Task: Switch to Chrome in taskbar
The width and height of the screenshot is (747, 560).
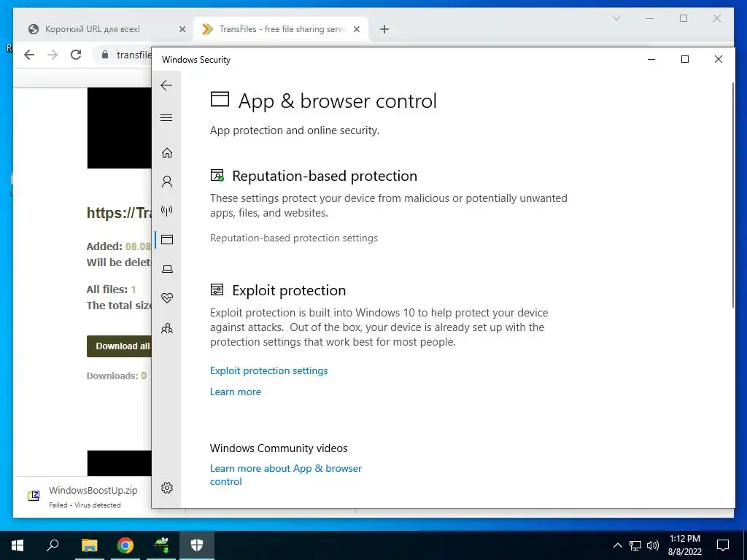Action: (x=125, y=545)
